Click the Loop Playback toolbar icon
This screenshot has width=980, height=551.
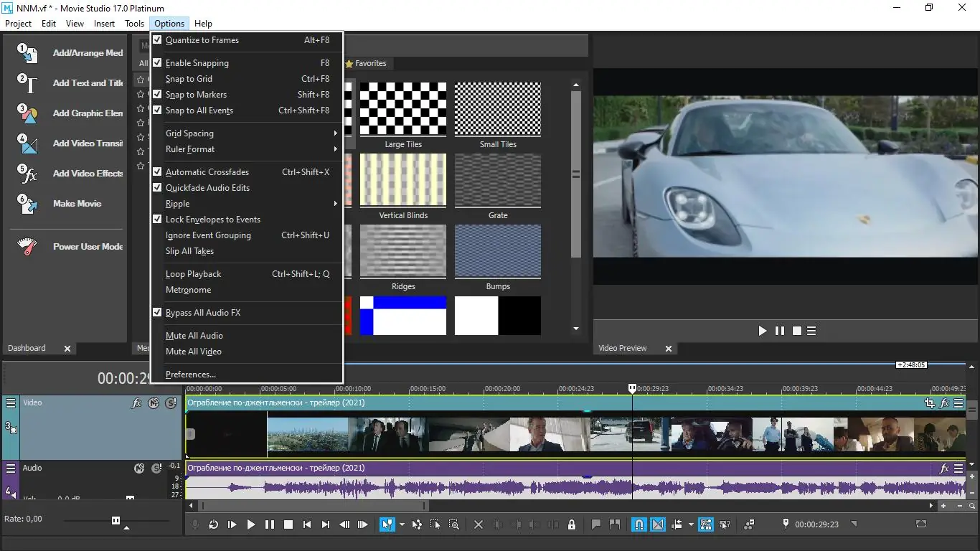213,524
